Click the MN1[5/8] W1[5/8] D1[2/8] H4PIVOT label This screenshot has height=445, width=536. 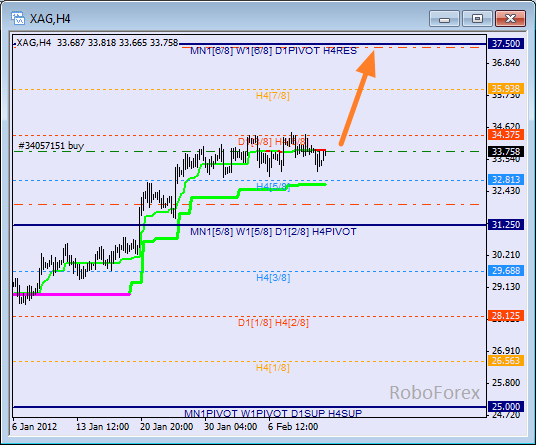click(x=273, y=232)
